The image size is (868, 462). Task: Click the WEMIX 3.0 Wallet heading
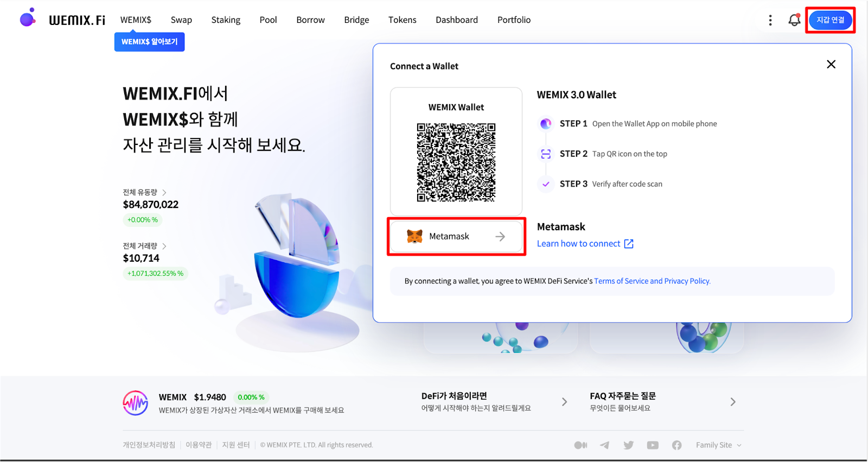tap(577, 95)
